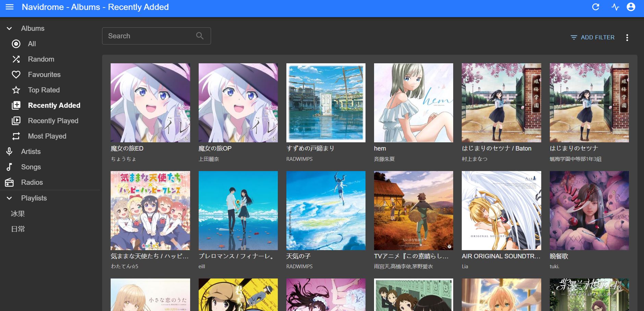Click the Artists microphone icon
The height and width of the screenshot is (311, 644).
tap(9, 152)
